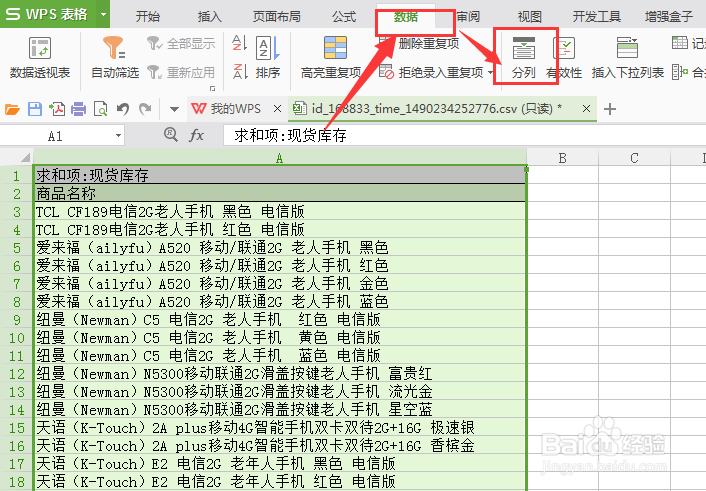Open a file with the folder icon
The image size is (706, 491).
point(12,109)
